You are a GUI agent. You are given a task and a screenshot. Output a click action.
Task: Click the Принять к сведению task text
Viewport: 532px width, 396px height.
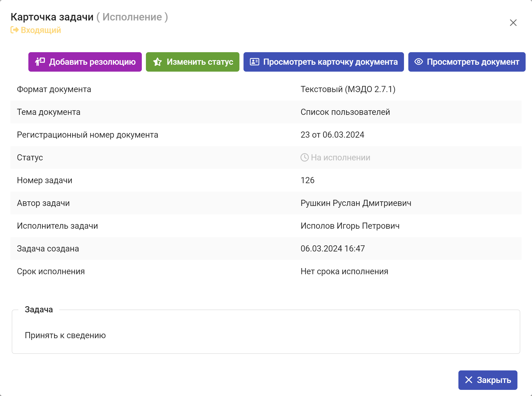click(x=65, y=335)
